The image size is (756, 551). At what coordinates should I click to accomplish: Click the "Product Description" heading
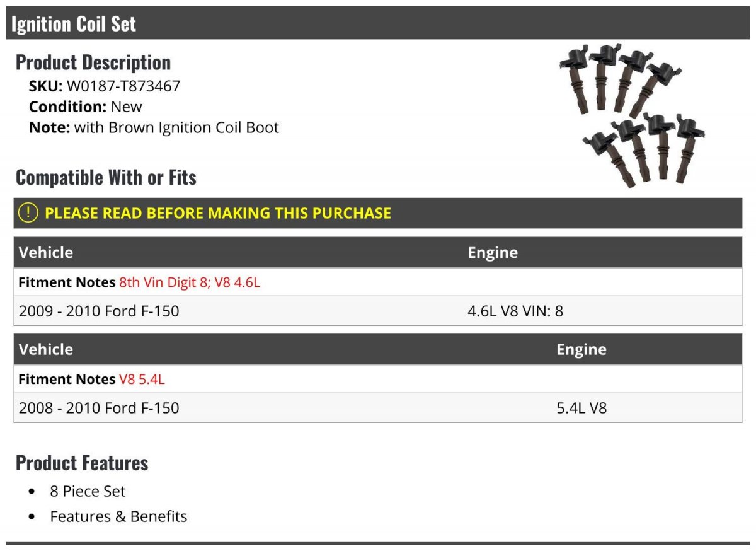93,62
